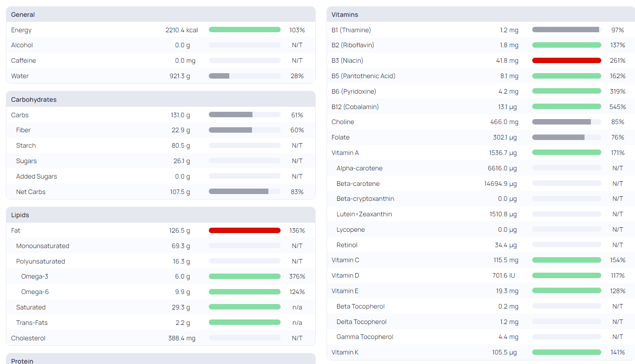The width and height of the screenshot is (635, 364).
Task: Expand the Protein section header
Action: (x=161, y=359)
